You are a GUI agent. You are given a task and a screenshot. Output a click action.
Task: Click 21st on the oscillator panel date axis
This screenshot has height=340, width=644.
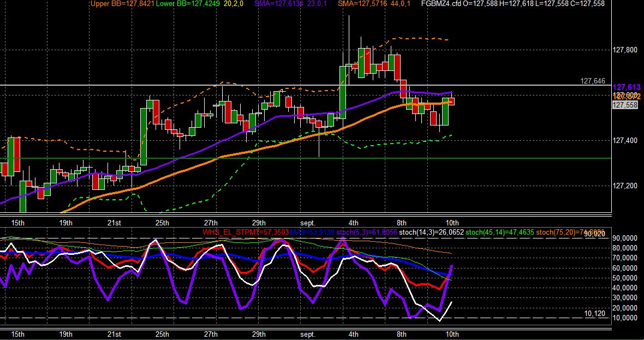click(114, 334)
